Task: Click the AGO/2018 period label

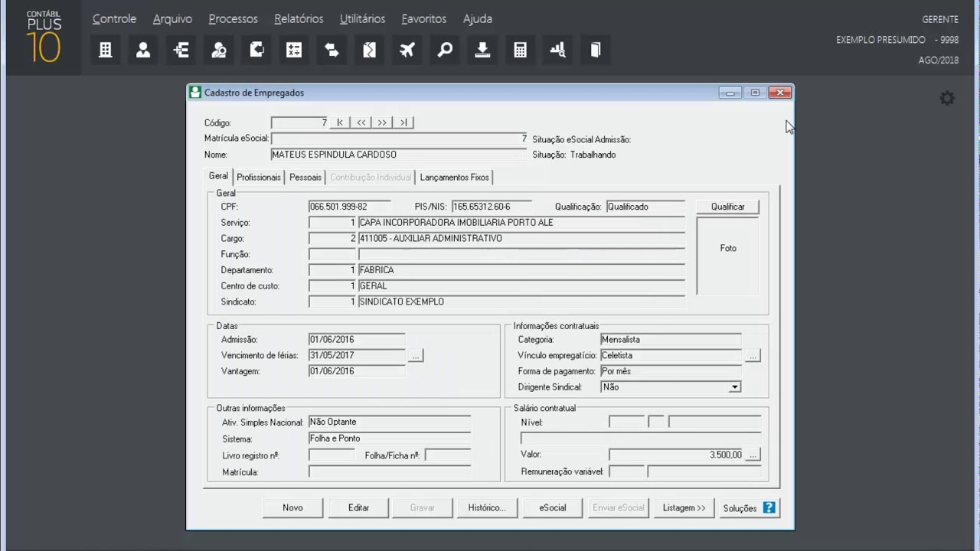Action: (939, 60)
